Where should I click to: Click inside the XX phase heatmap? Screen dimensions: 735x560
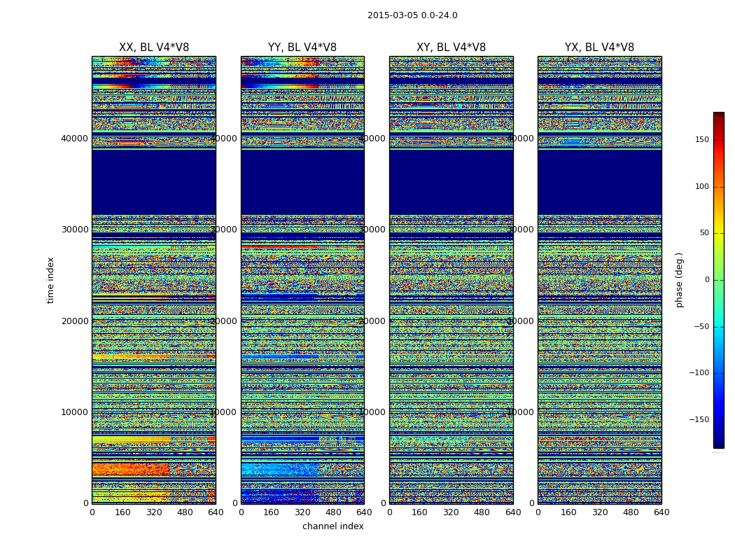tap(154, 280)
